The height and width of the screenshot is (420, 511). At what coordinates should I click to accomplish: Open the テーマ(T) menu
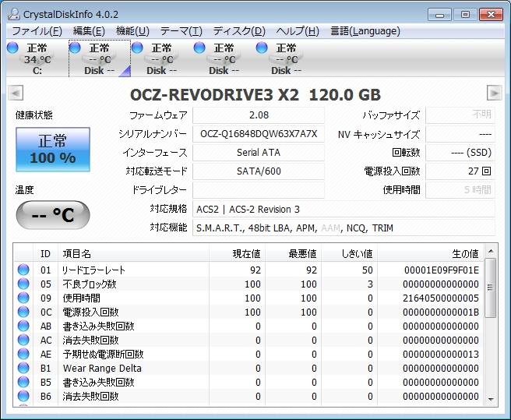tap(181, 31)
